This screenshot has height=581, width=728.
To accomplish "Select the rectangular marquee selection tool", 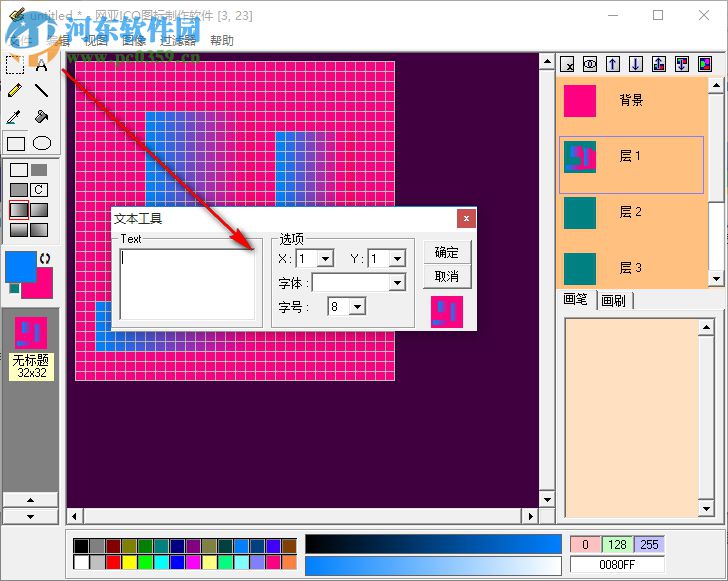I will (x=15, y=65).
